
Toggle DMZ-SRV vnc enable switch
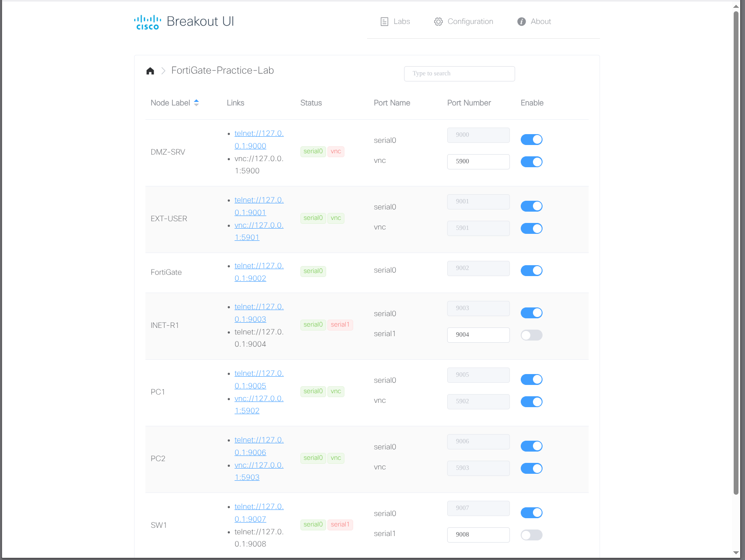tap(532, 162)
